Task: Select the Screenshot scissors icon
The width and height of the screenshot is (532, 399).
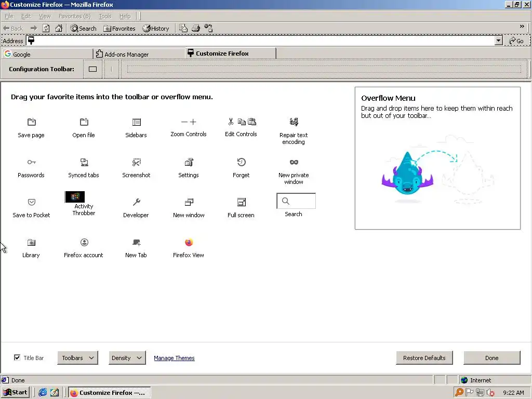Action: 137,162
